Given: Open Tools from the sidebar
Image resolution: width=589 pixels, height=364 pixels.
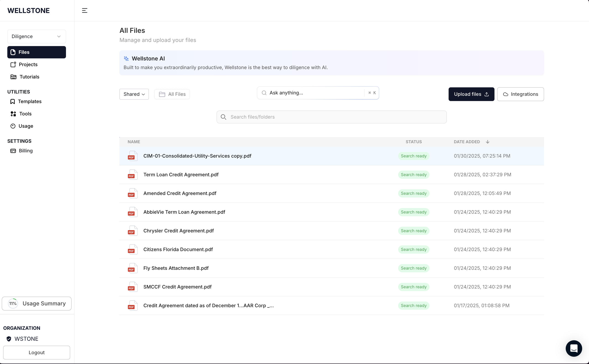Looking at the screenshot, I should [25, 114].
